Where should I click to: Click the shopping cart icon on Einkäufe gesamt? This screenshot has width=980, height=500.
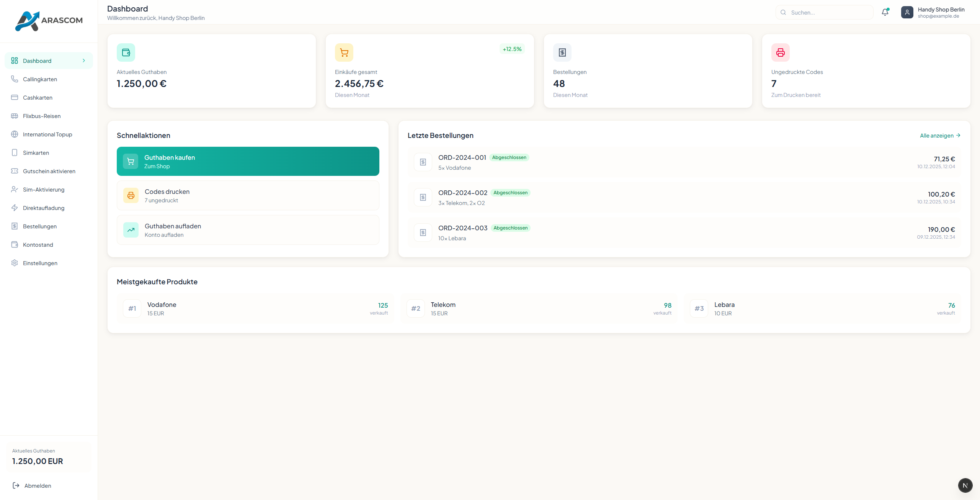click(x=344, y=52)
